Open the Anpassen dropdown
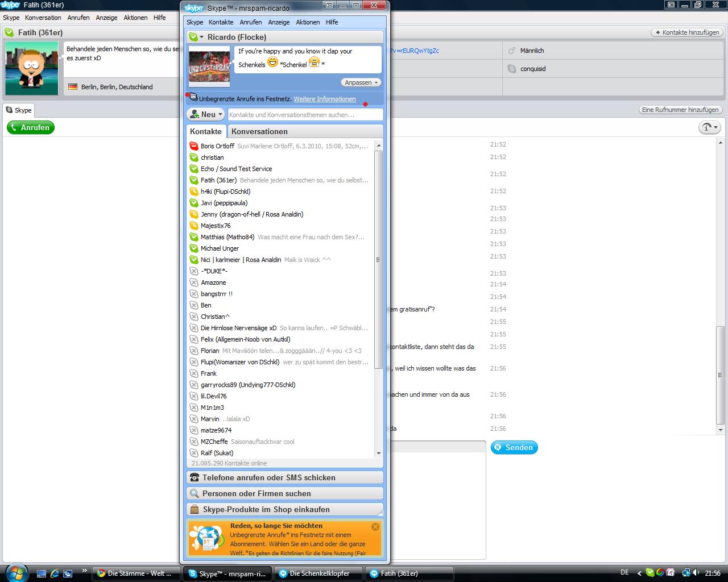The height and width of the screenshot is (582, 728). (x=361, y=82)
